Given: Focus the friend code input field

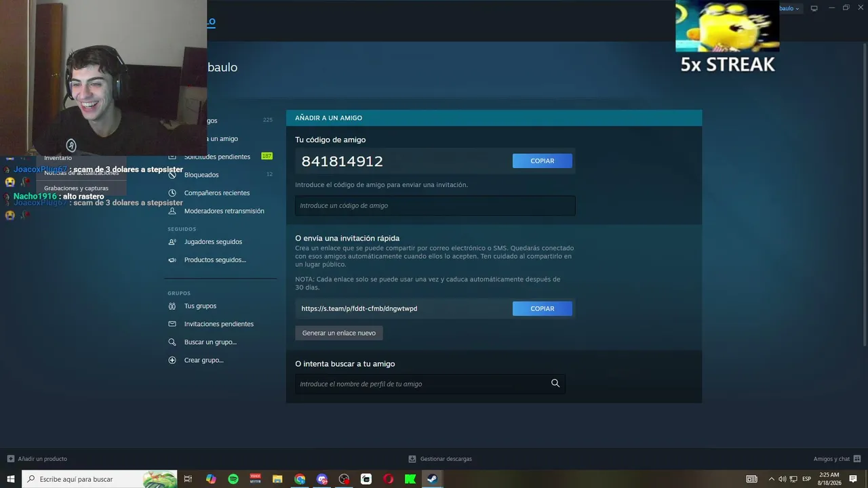Looking at the screenshot, I should (x=435, y=205).
